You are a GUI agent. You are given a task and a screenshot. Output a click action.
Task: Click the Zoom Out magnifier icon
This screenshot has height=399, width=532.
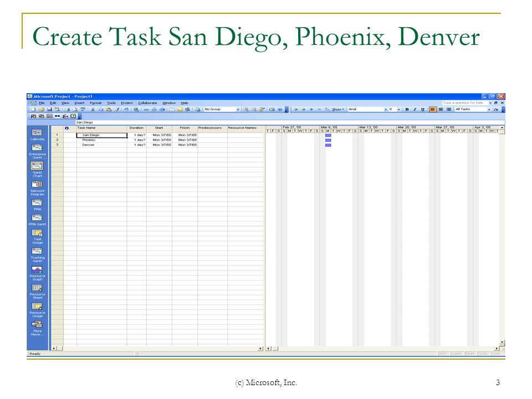point(254,109)
